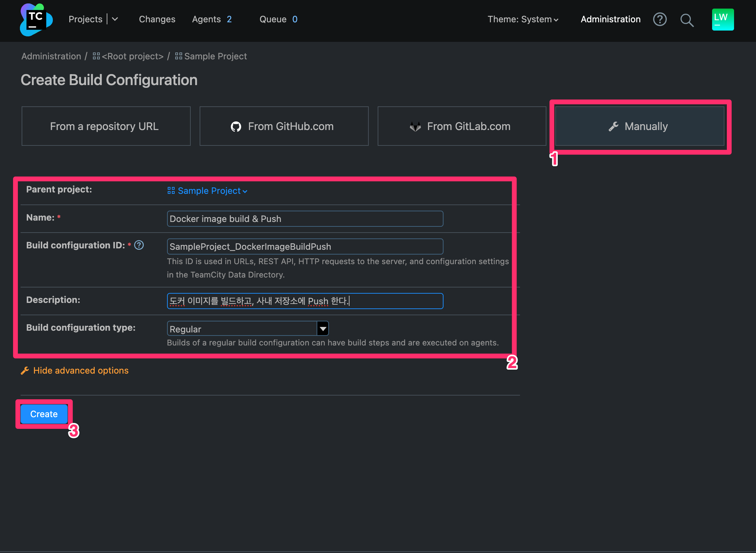Open the Changes menu item
The image size is (756, 553).
pyautogui.click(x=157, y=19)
